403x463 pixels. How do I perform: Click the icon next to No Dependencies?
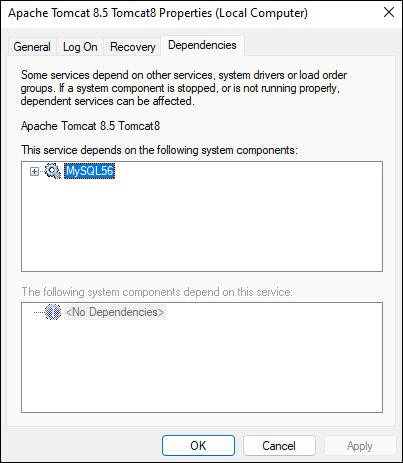click(x=53, y=312)
